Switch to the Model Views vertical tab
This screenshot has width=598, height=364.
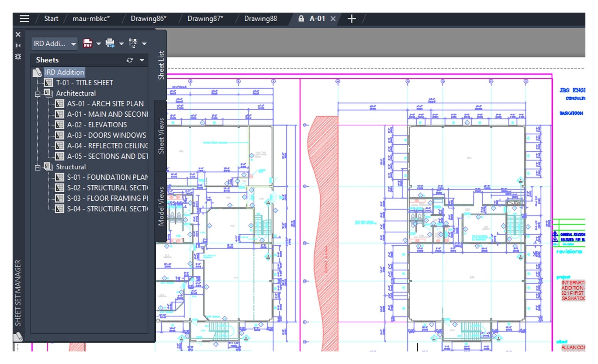tap(161, 206)
